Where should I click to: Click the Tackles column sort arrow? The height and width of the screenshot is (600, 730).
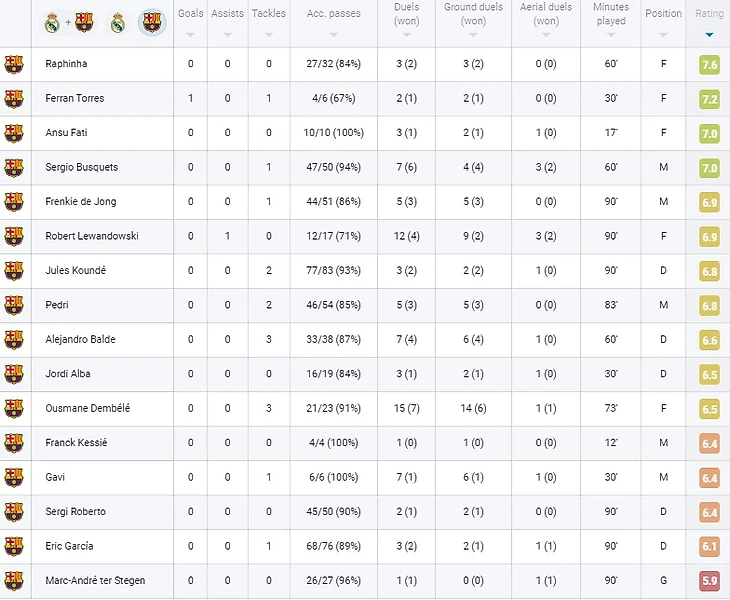coord(268,34)
